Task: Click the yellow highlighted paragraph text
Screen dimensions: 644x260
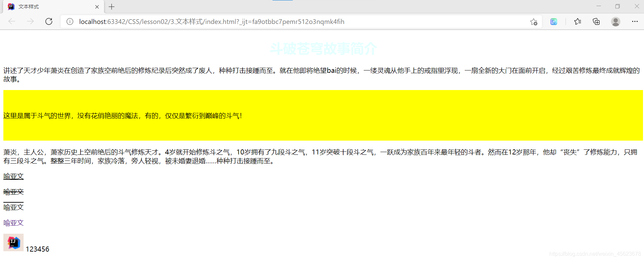Action: pyautogui.click(x=123, y=116)
